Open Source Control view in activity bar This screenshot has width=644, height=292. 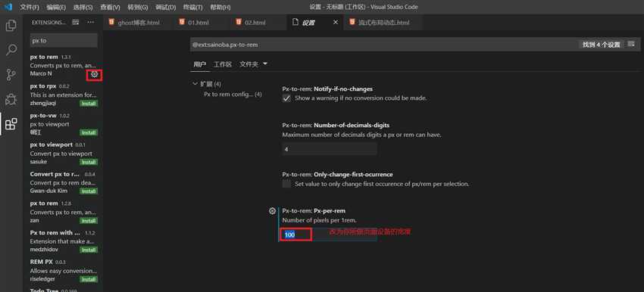tap(11, 75)
